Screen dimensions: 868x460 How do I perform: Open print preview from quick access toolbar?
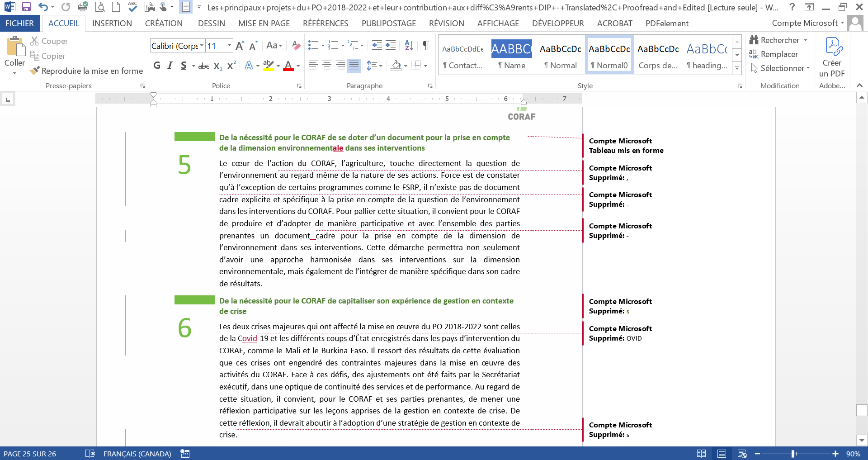pos(100,7)
